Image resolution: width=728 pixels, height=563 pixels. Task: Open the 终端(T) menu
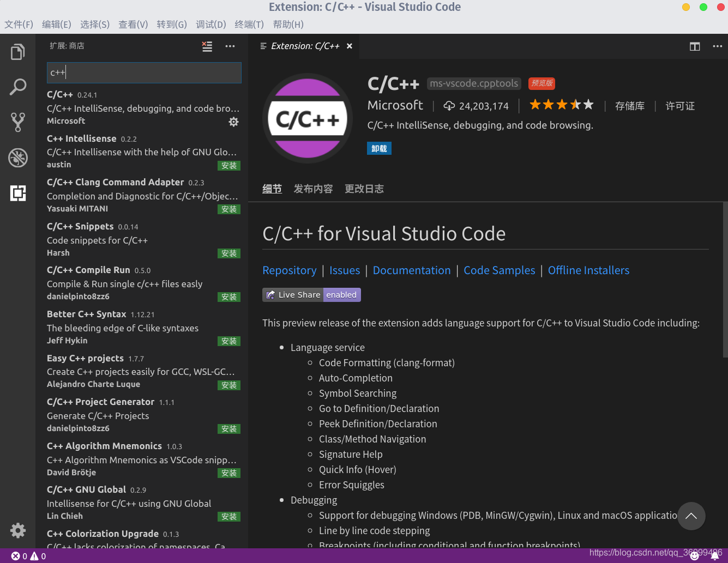tap(249, 25)
